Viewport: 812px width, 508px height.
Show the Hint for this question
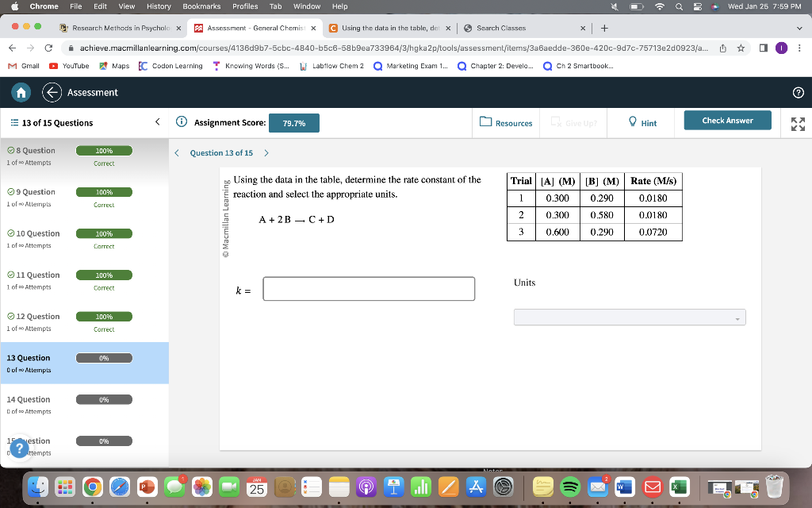[x=642, y=122]
